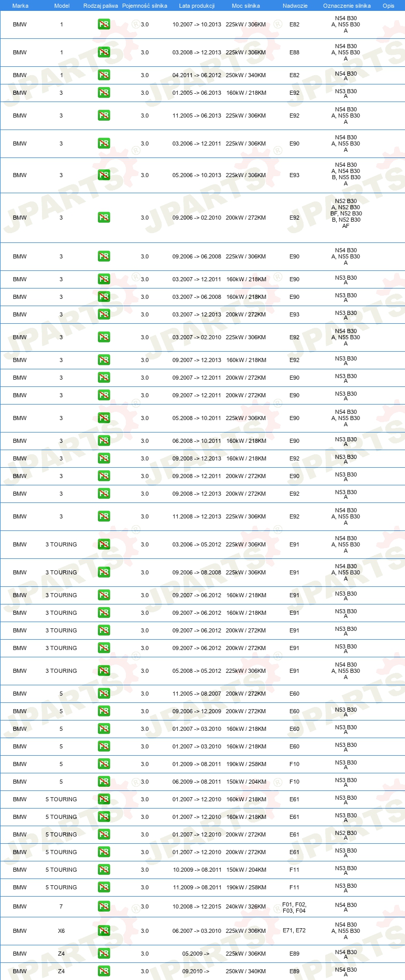Screen dimensions: 405x980
Task: Click fuel icon in 5 TOURING 150kW / 204KM F11 row
Action: [104, 870]
